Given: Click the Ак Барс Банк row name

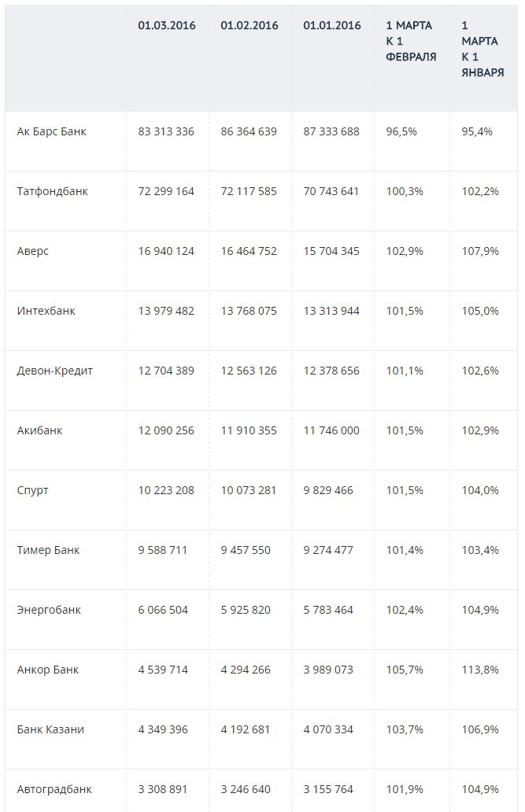Looking at the screenshot, I should pyautogui.click(x=52, y=131).
